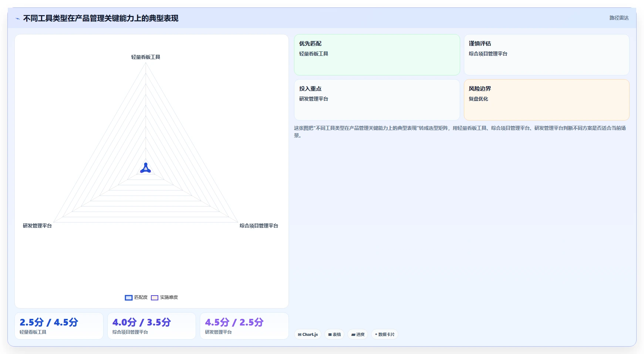Click 综合项目管理平台 text in 谨慎评估 card

488,54
